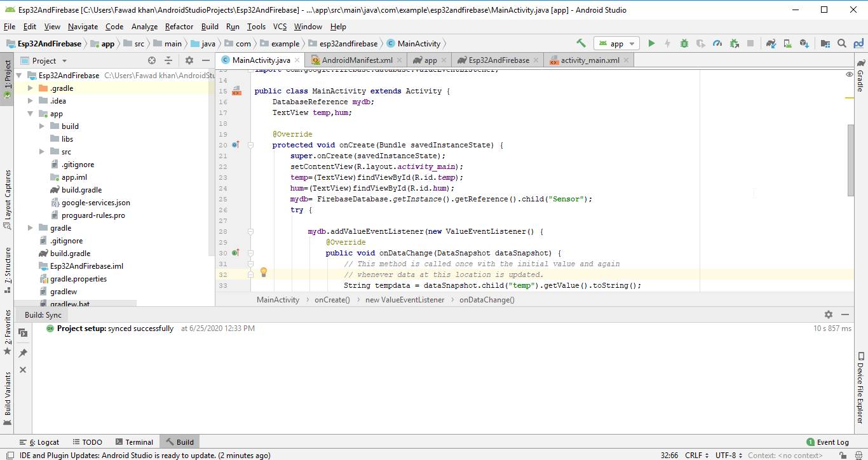Open AVD Manager device icon
The height and width of the screenshot is (460, 868).
(x=787, y=43)
